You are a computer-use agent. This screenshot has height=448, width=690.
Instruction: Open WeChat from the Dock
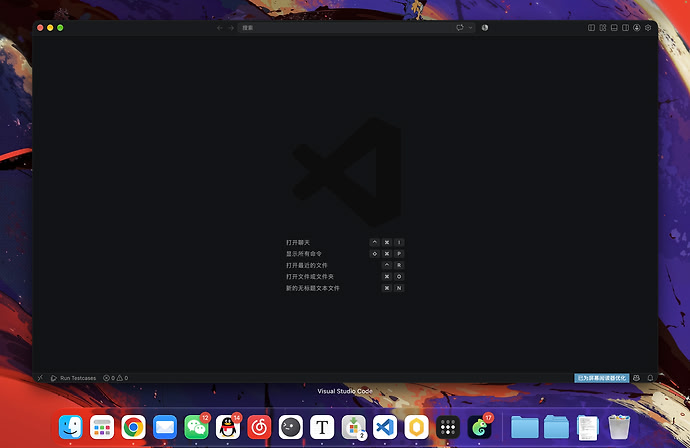[x=196, y=427]
